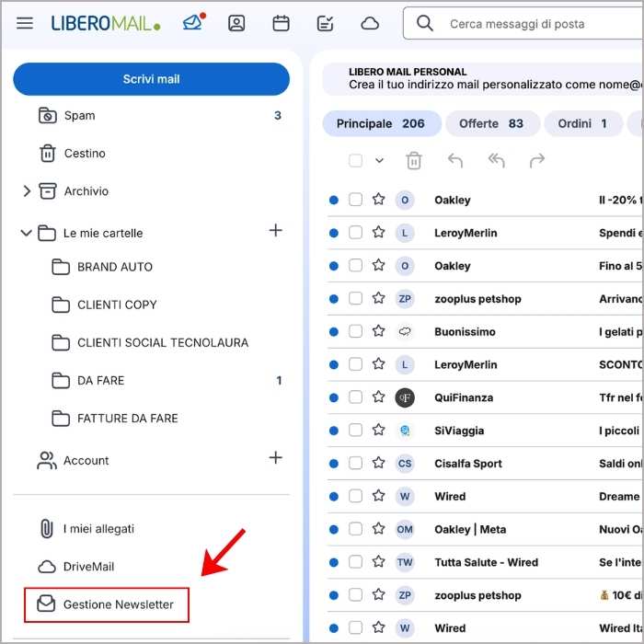Switch to the Ordini tab
This screenshot has width=644, height=644.
pos(583,123)
